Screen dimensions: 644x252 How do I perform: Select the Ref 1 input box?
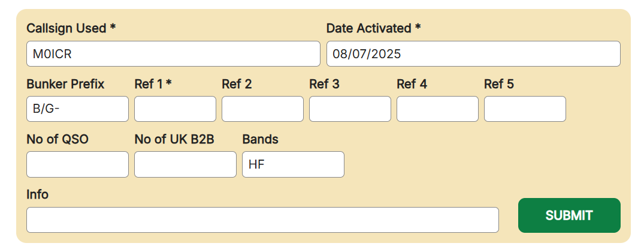(175, 109)
